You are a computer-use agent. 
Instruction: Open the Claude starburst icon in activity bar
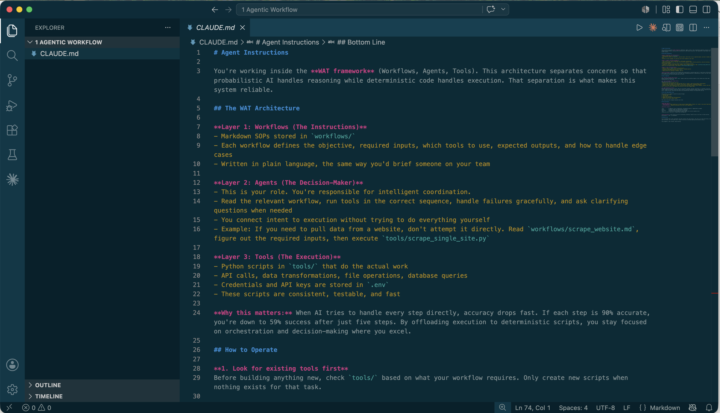coord(12,180)
